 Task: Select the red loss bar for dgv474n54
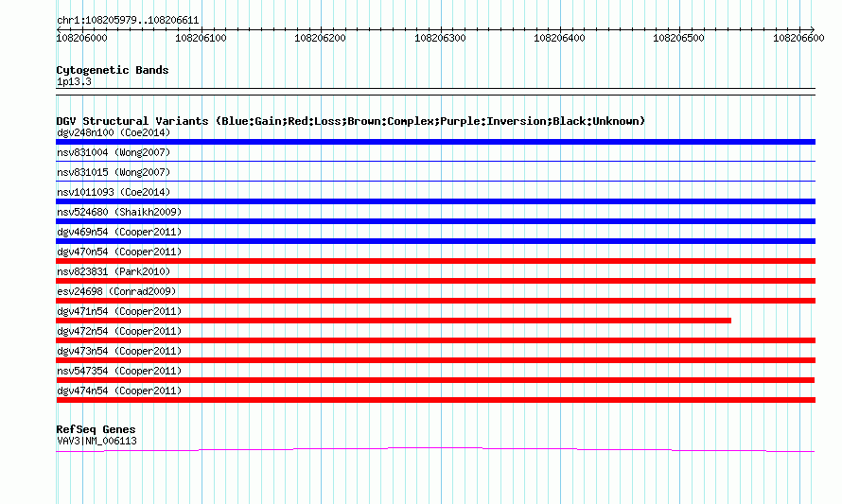(x=435, y=400)
